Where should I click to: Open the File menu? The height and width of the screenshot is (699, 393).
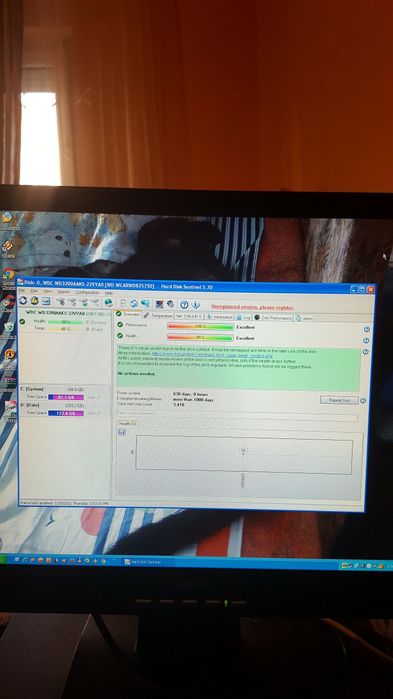[21, 291]
